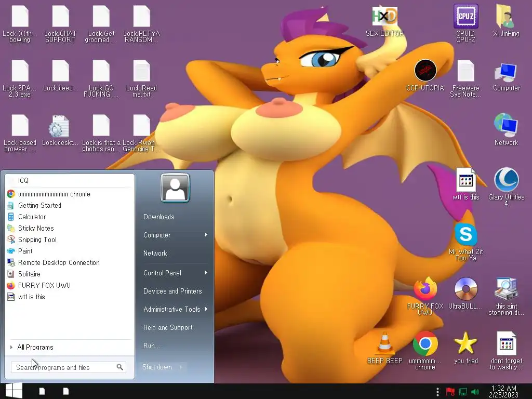Click the Shut down button
This screenshot has height=399, width=532.
click(x=157, y=367)
